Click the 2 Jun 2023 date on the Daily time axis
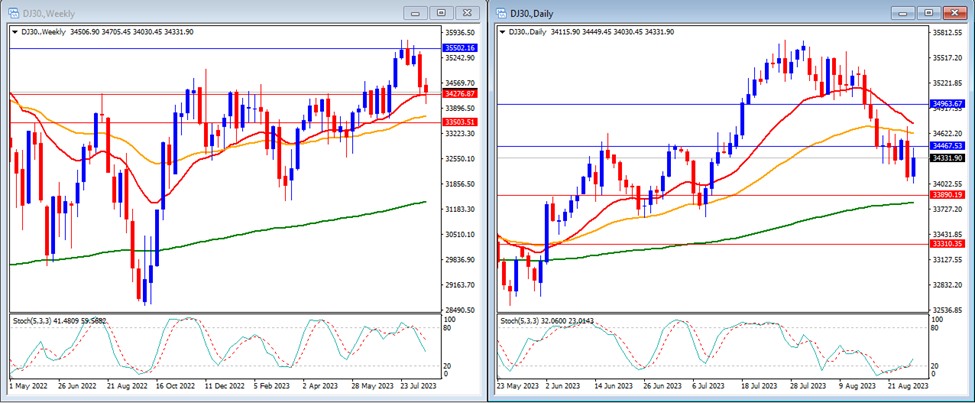This screenshot has width=975, height=403. click(x=564, y=386)
